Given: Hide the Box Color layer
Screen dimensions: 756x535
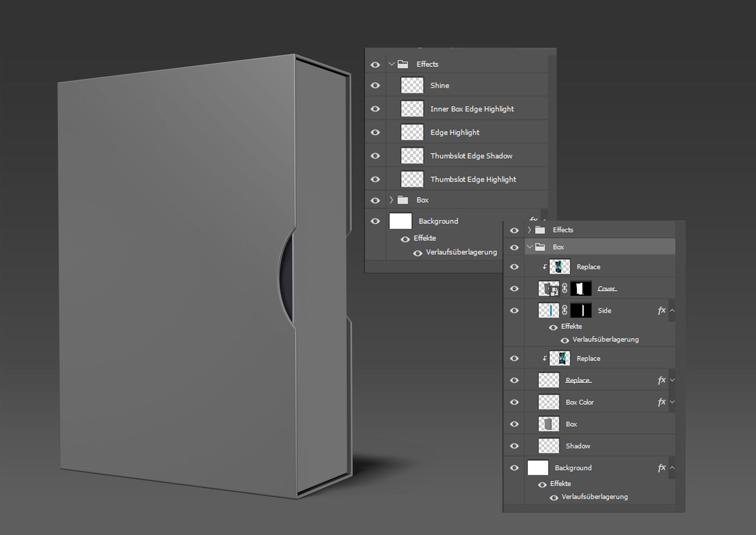Looking at the screenshot, I should (514, 402).
